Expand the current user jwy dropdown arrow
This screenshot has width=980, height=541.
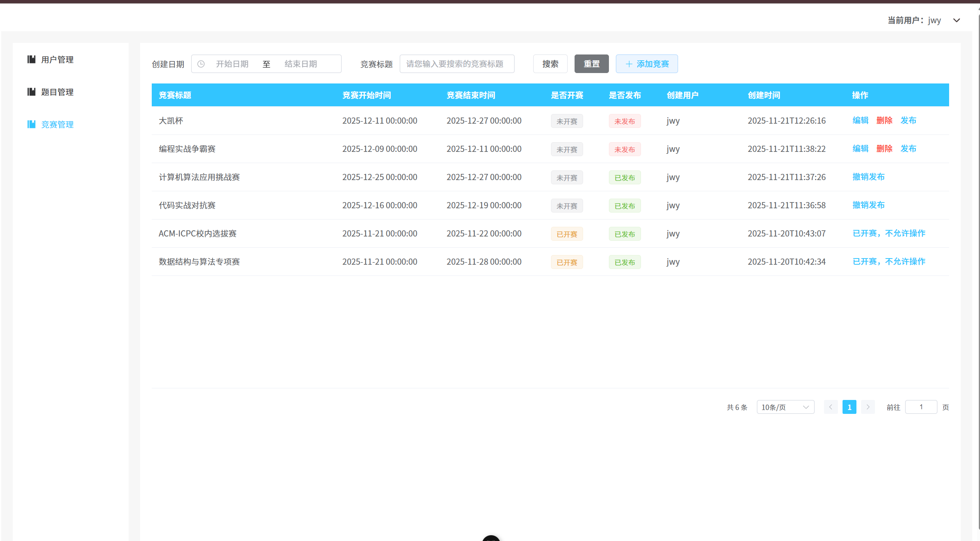[x=956, y=20]
